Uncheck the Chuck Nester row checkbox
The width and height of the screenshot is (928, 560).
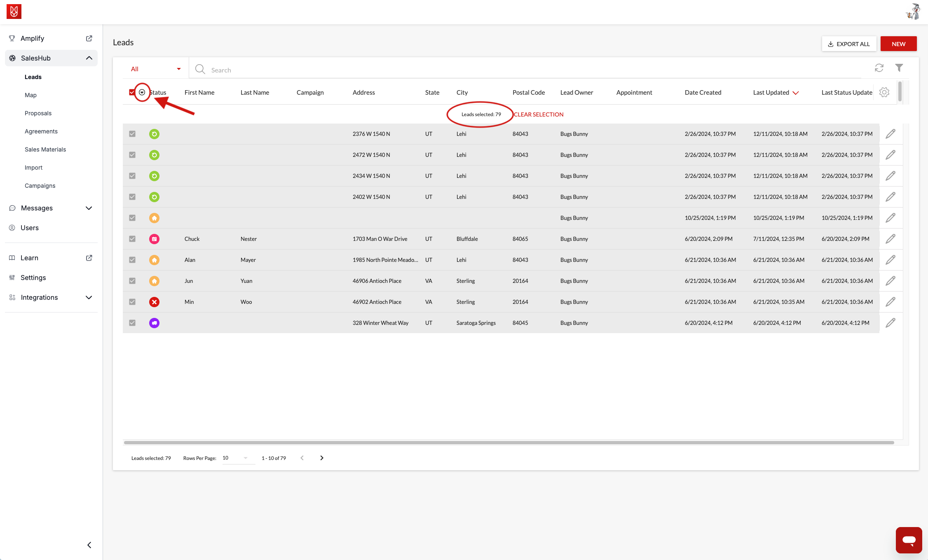(x=132, y=239)
